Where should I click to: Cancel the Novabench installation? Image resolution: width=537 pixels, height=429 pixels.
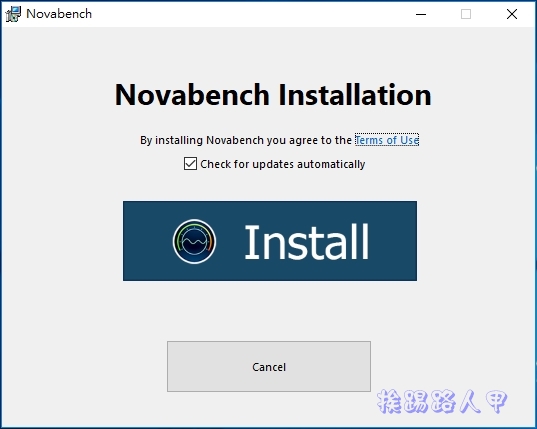point(269,366)
